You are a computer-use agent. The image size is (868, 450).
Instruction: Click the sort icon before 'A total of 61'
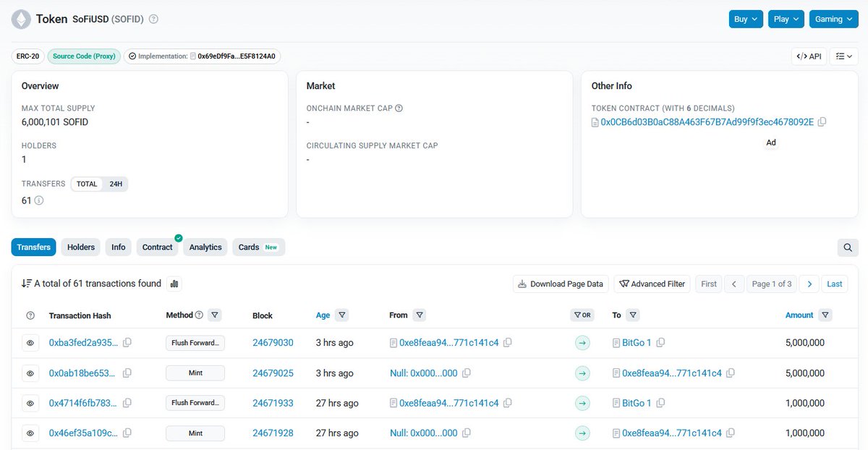click(27, 284)
